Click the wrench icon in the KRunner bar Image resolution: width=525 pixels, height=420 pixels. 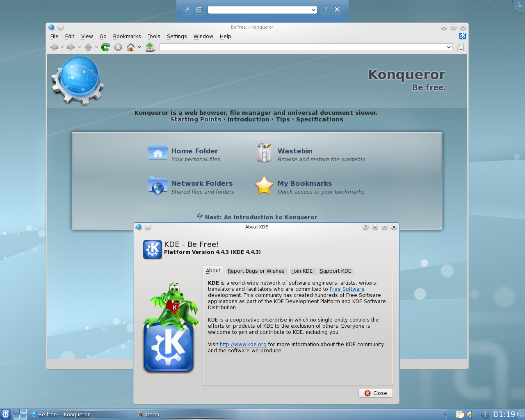pyautogui.click(x=187, y=10)
